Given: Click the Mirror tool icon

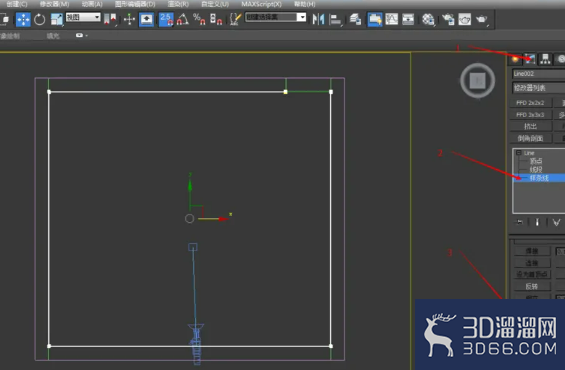Looking at the screenshot, I should 318,19.
